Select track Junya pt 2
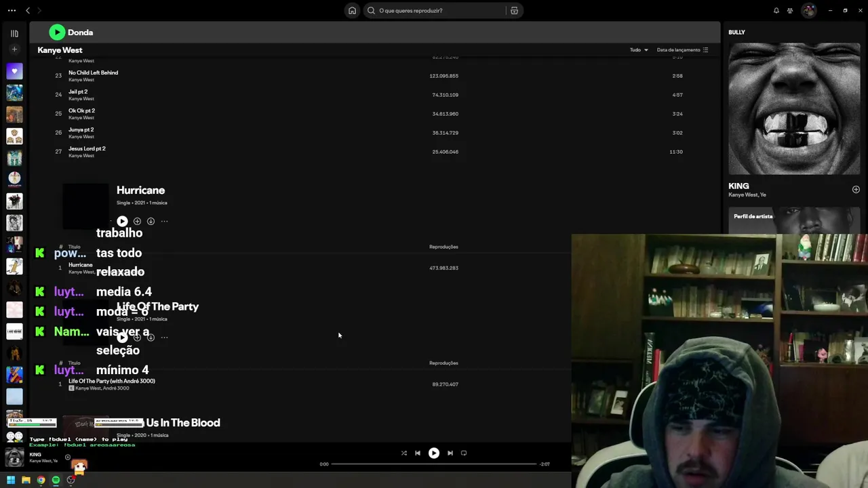 point(81,129)
